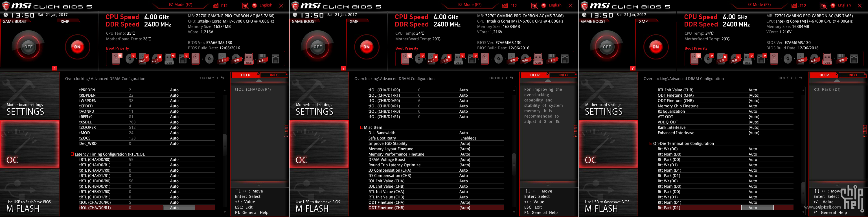
Task: Collapse Latency Timing Configuration tRTL/tIOL section
Action: pyautogui.click(x=72, y=154)
